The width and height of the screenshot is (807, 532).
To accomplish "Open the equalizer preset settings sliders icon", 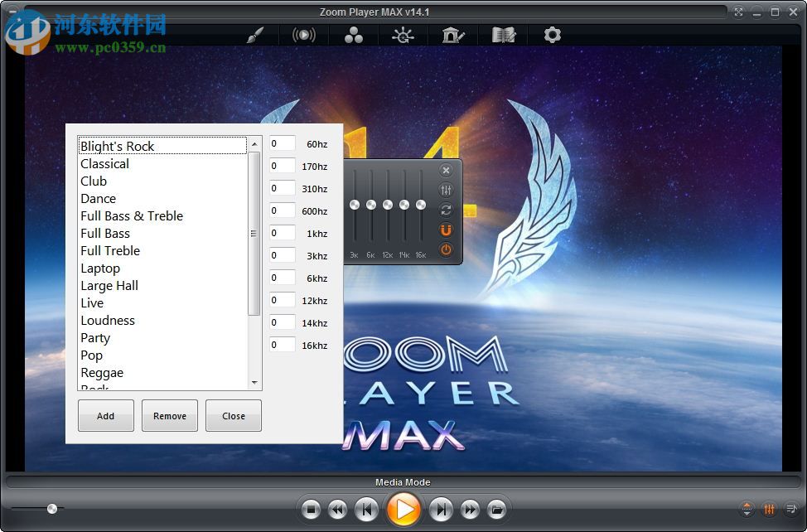I will [446, 189].
